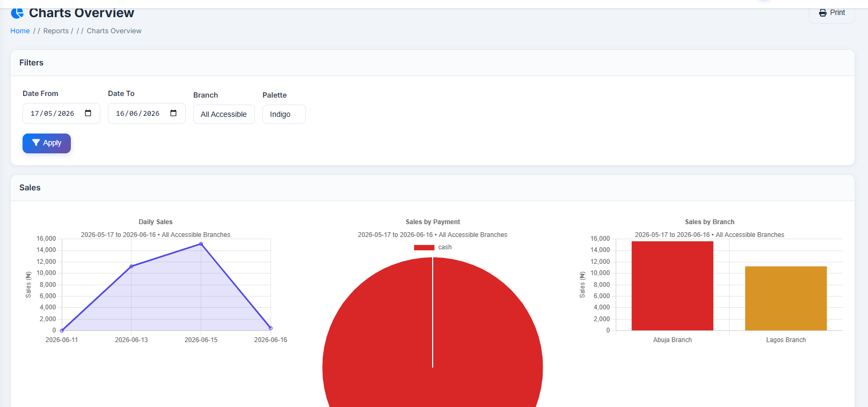Open calendar picker on Date To field

coord(173,113)
